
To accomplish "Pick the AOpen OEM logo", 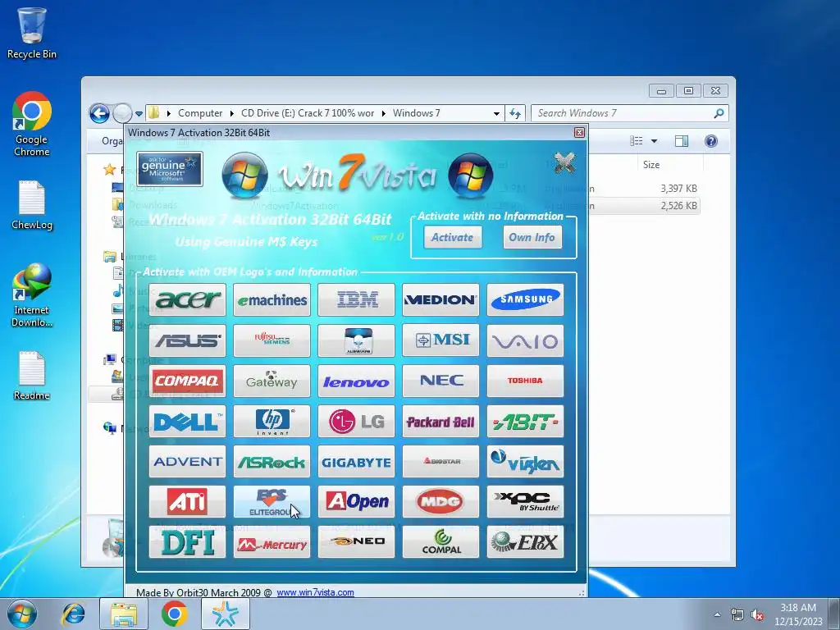I will pos(356,502).
